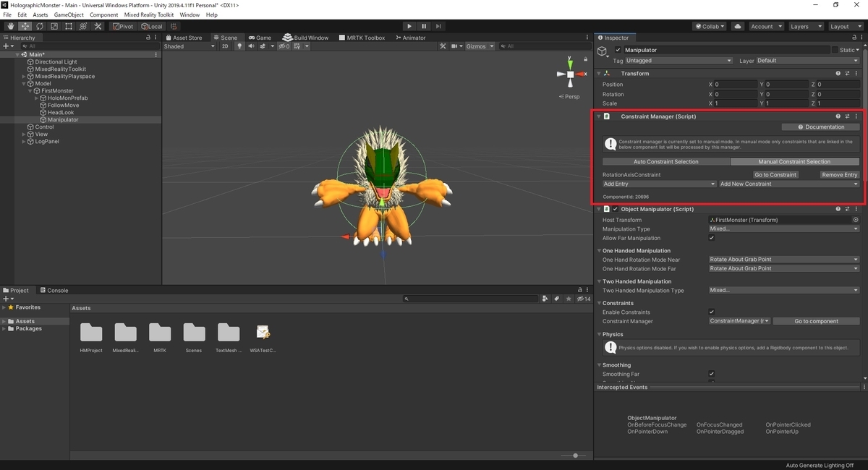Image resolution: width=868 pixels, height=470 pixels.
Task: Choose Auto Constraint Selection
Action: (x=666, y=162)
